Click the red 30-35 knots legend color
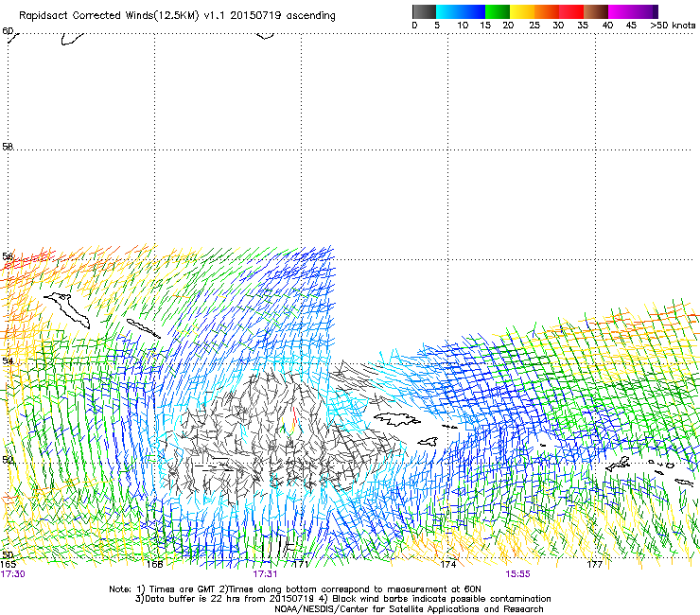This screenshot has width=700, height=615. click(571, 11)
